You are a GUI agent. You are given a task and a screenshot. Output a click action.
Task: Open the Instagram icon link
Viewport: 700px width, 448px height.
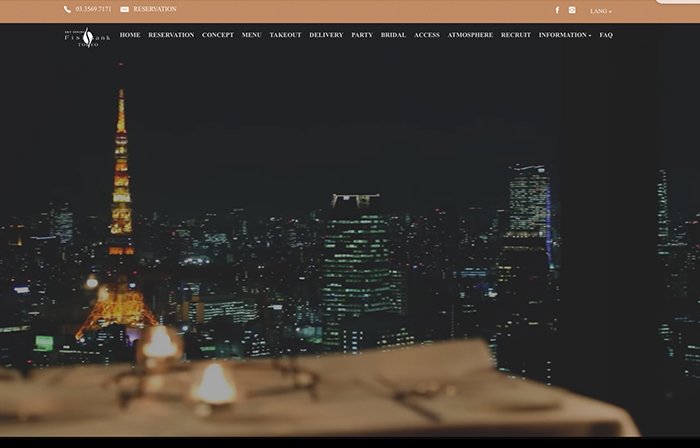click(x=572, y=10)
